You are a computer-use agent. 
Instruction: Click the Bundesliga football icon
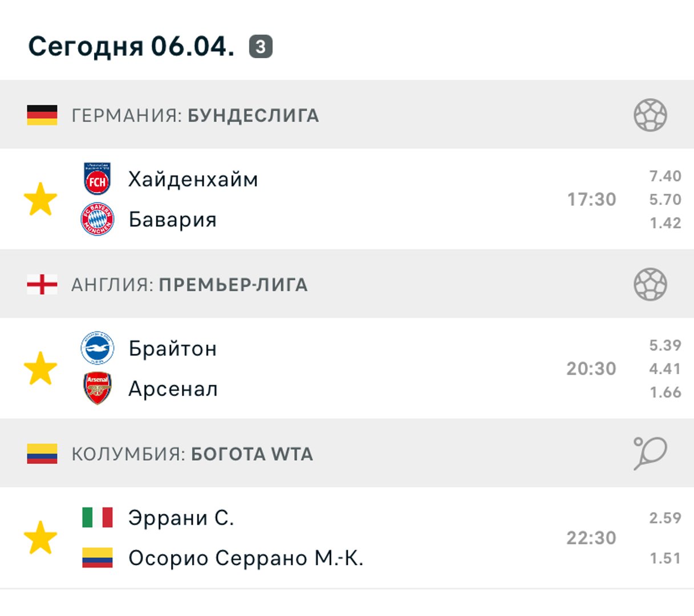click(x=650, y=115)
